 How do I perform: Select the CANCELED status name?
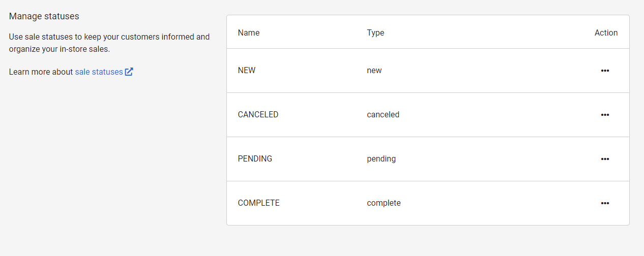tap(258, 115)
